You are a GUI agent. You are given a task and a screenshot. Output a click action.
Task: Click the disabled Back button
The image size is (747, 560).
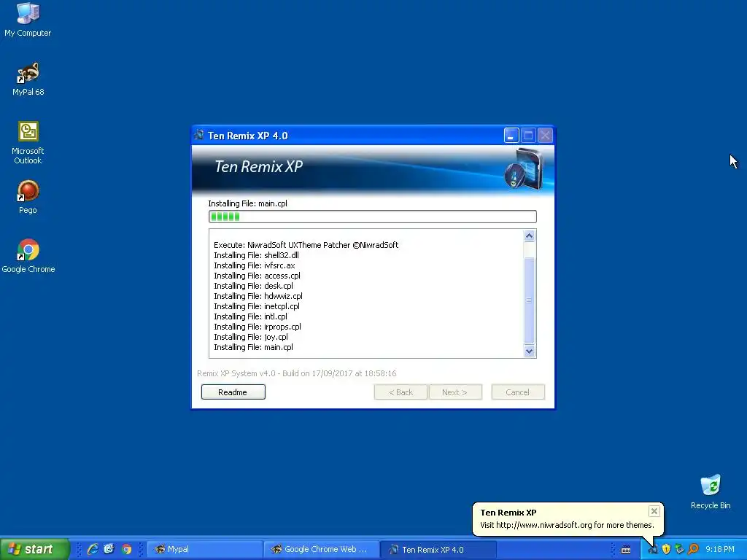click(x=400, y=392)
